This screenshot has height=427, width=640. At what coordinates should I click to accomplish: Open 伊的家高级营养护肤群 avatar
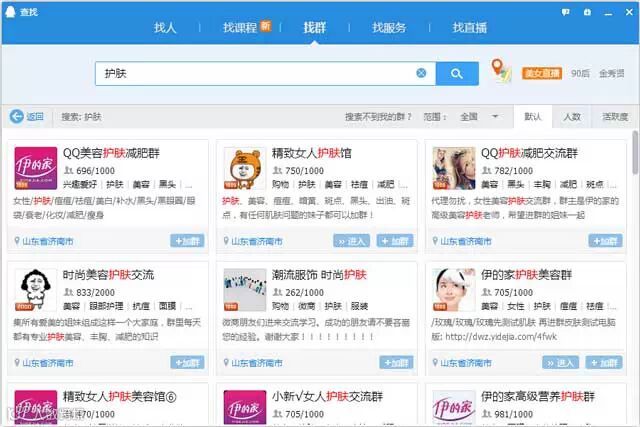pos(454,407)
